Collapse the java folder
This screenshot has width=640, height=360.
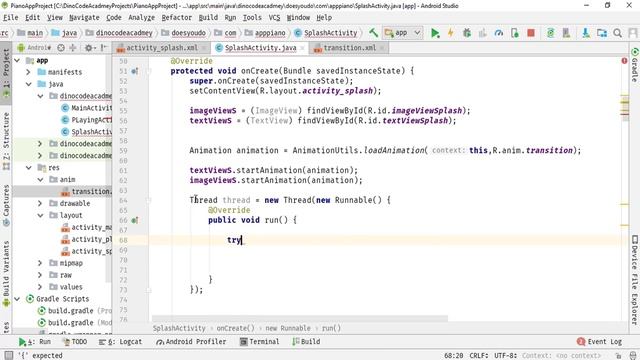pos(29,84)
